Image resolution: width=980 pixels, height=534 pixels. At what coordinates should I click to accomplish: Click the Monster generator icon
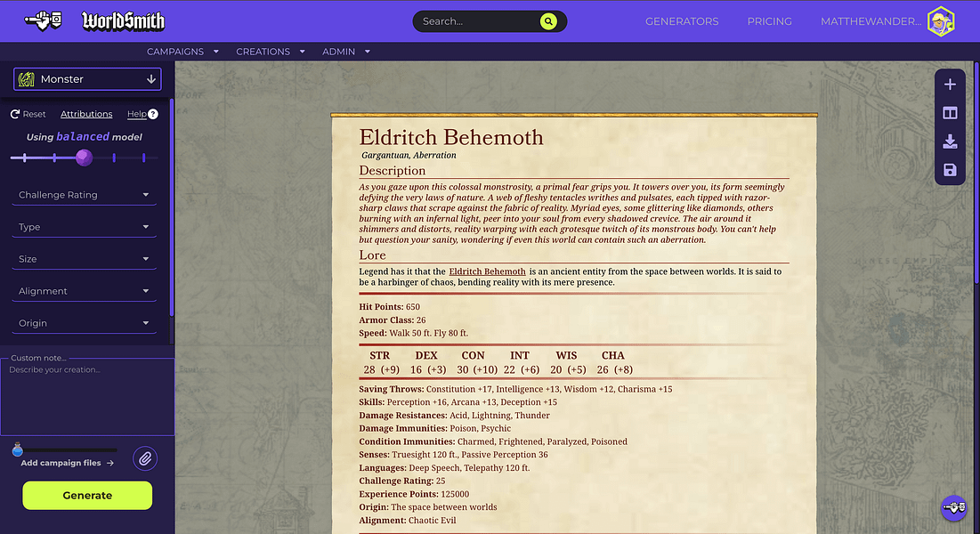pyautogui.click(x=26, y=79)
